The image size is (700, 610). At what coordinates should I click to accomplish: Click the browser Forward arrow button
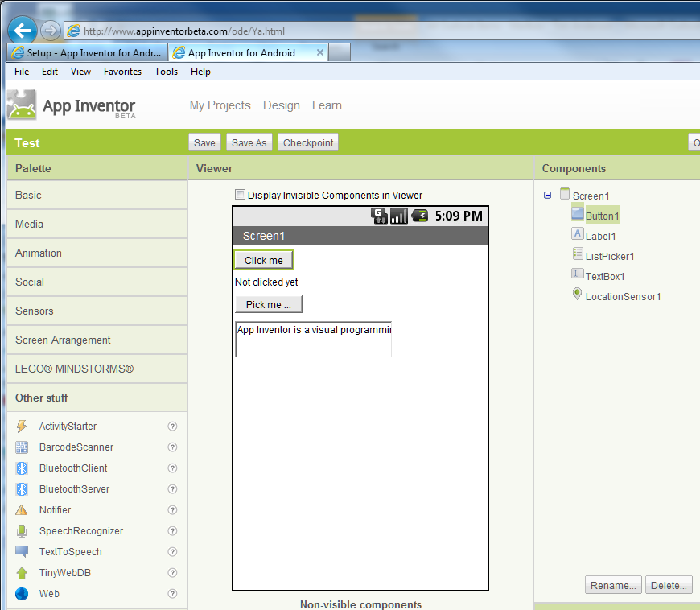click(x=50, y=31)
